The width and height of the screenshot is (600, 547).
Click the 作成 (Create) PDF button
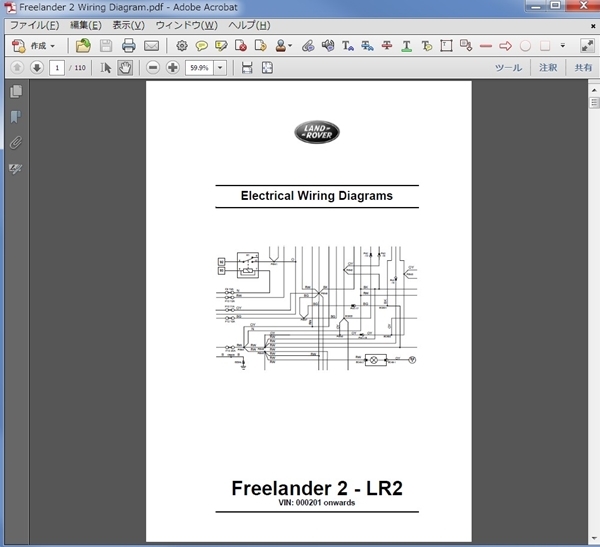click(x=34, y=46)
